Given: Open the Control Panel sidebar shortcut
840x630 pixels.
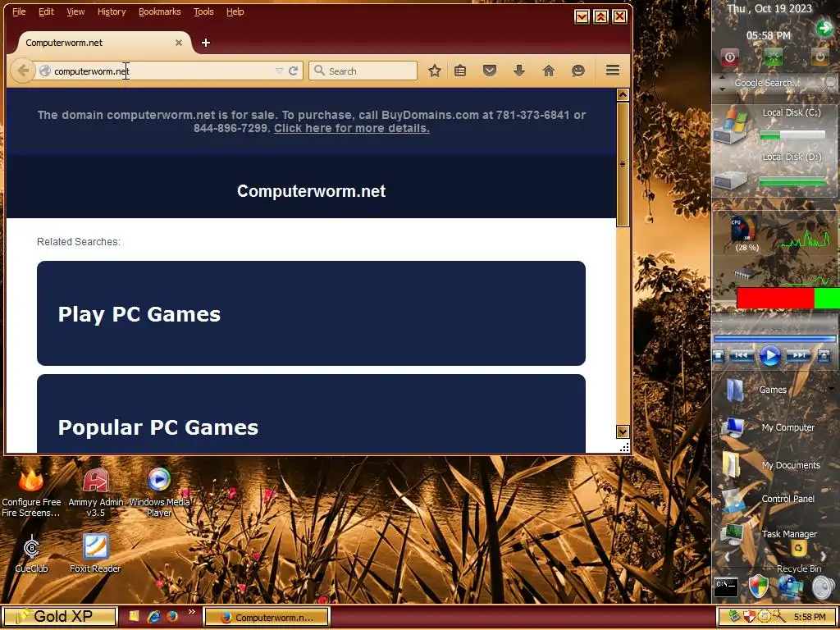Looking at the screenshot, I should [x=768, y=500].
